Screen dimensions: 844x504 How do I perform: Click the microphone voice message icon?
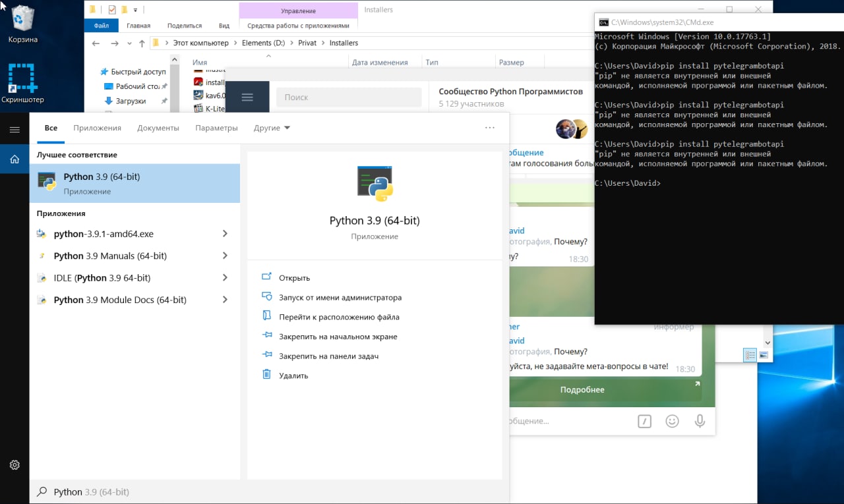click(700, 421)
